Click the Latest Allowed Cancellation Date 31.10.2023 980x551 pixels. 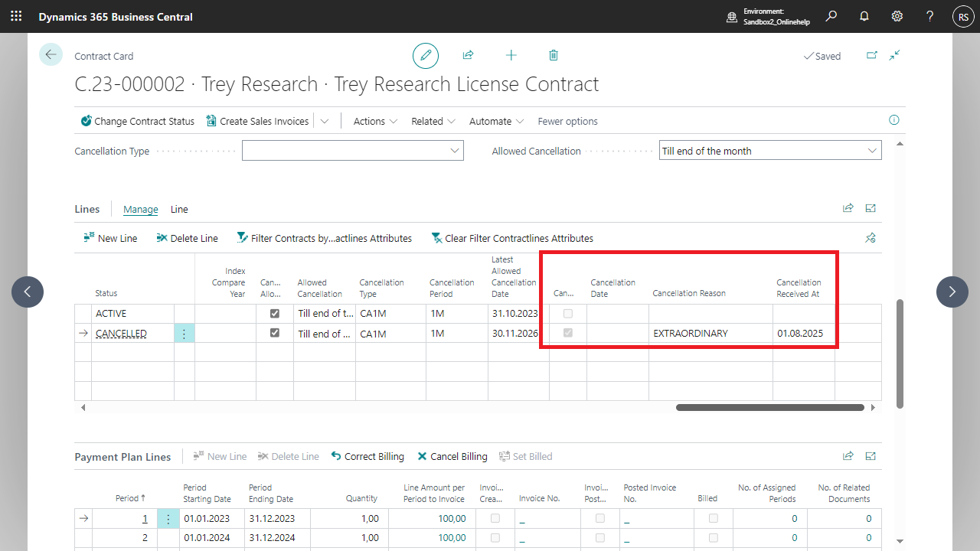518,314
